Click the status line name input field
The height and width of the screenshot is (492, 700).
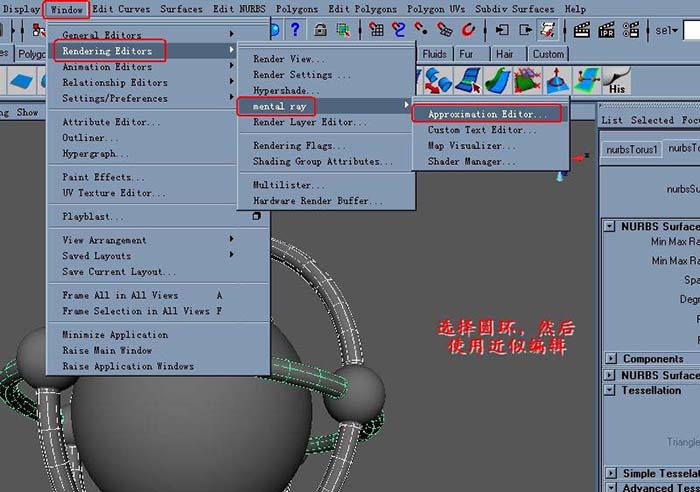click(x=692, y=30)
